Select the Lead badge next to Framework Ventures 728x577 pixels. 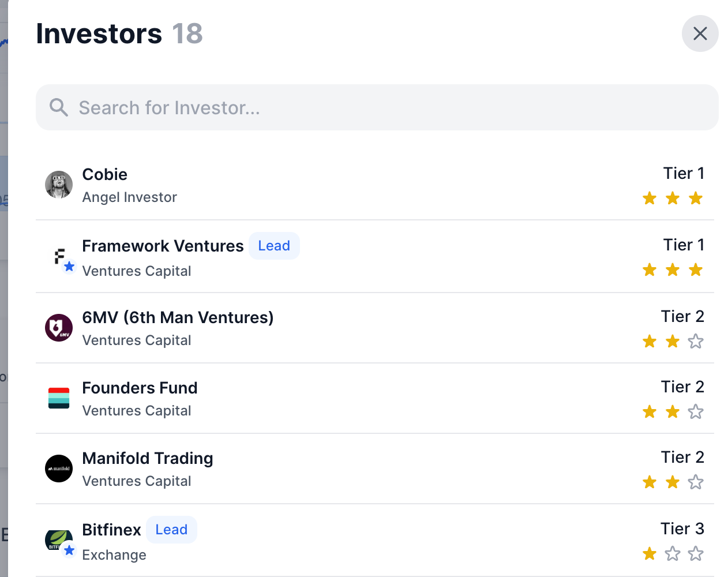[x=274, y=245]
